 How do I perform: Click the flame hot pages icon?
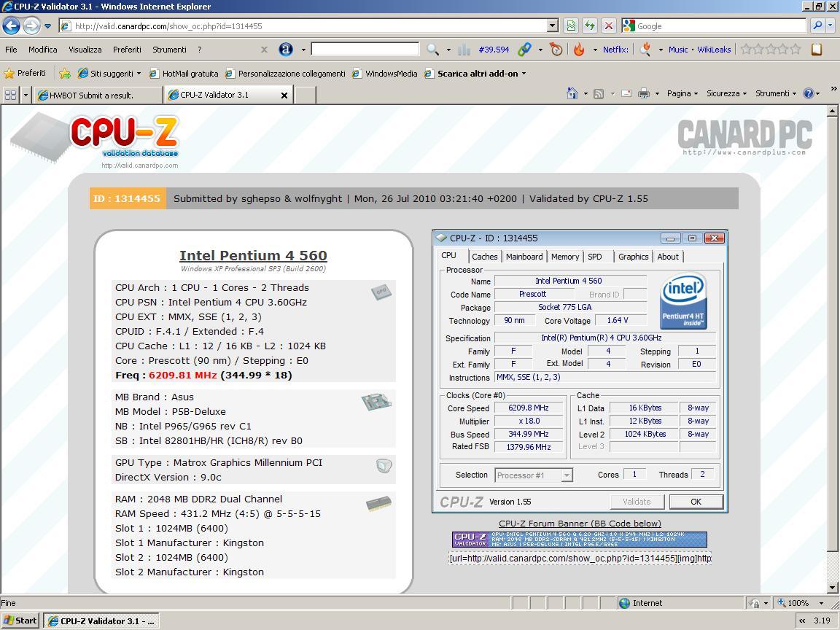[x=579, y=50]
